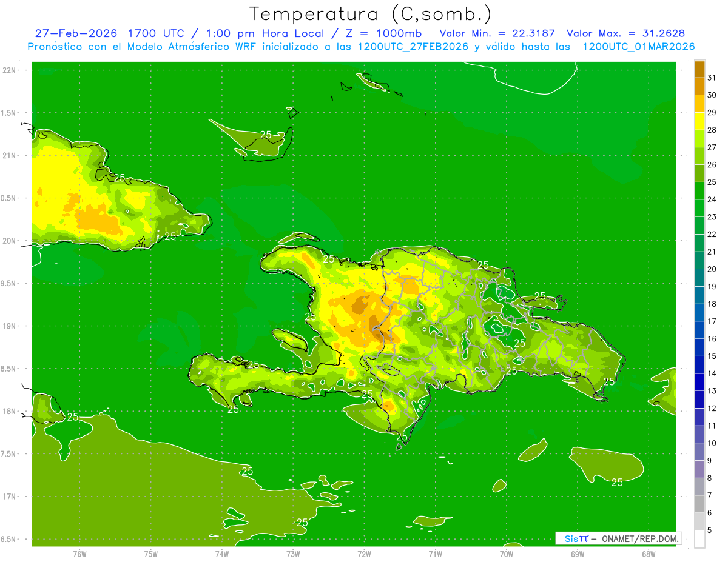
Task: Click the "74W" longitude label
Action: click(222, 554)
